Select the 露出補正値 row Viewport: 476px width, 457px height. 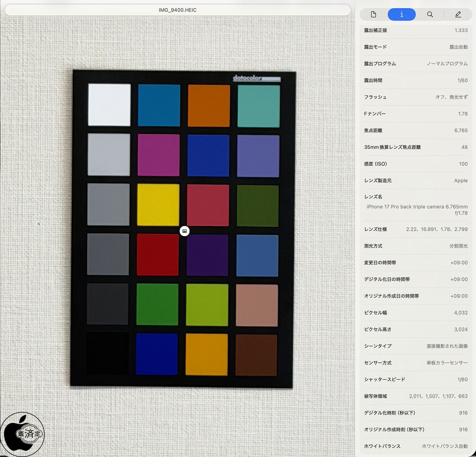[x=416, y=30]
